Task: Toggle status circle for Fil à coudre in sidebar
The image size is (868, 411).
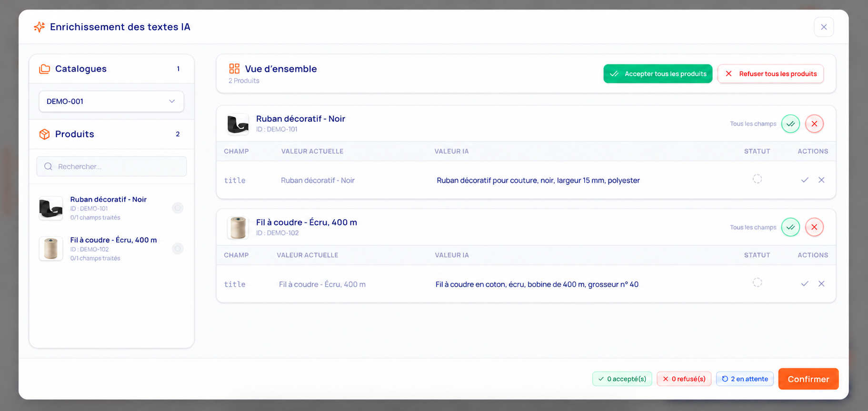Action: (178, 248)
